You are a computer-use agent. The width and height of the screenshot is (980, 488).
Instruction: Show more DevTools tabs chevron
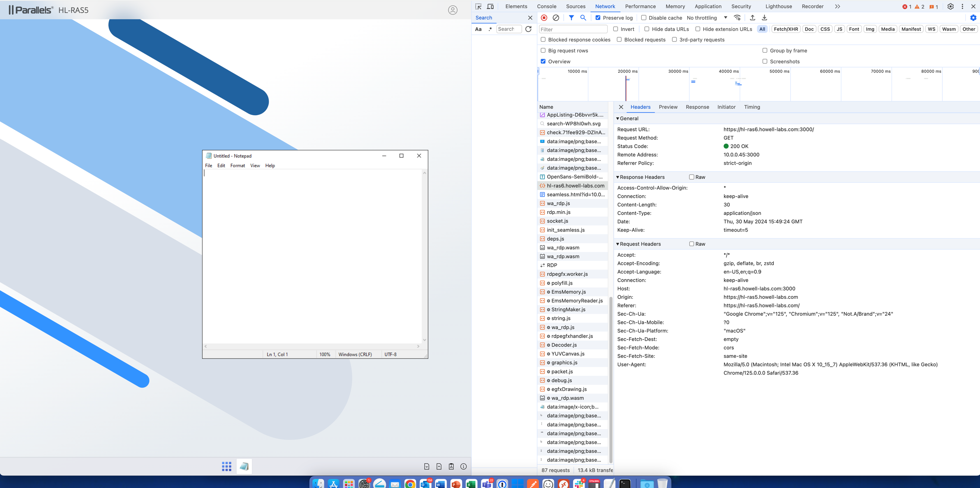(x=837, y=6)
